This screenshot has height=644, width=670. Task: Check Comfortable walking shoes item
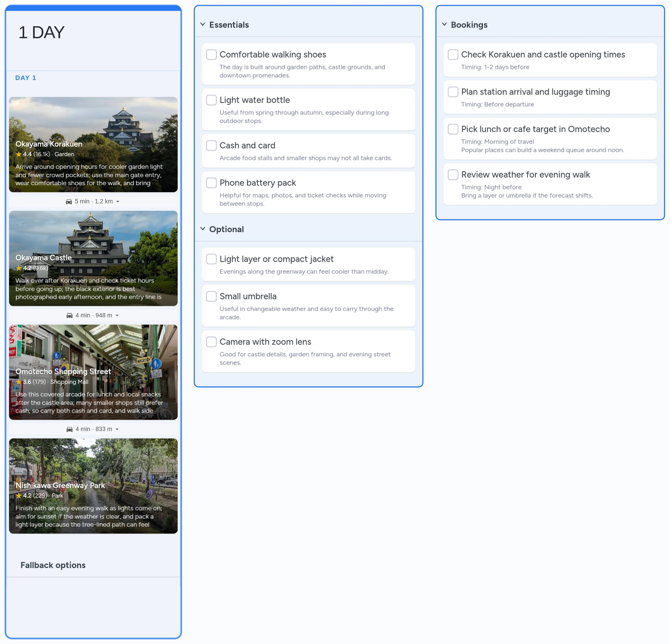(x=211, y=54)
